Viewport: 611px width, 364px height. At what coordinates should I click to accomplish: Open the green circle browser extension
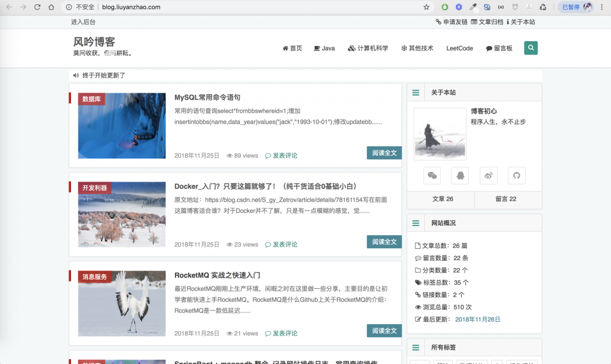[445, 7]
